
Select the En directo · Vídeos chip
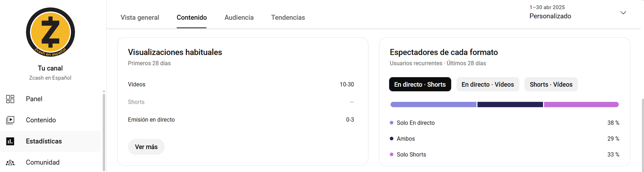pos(488,84)
